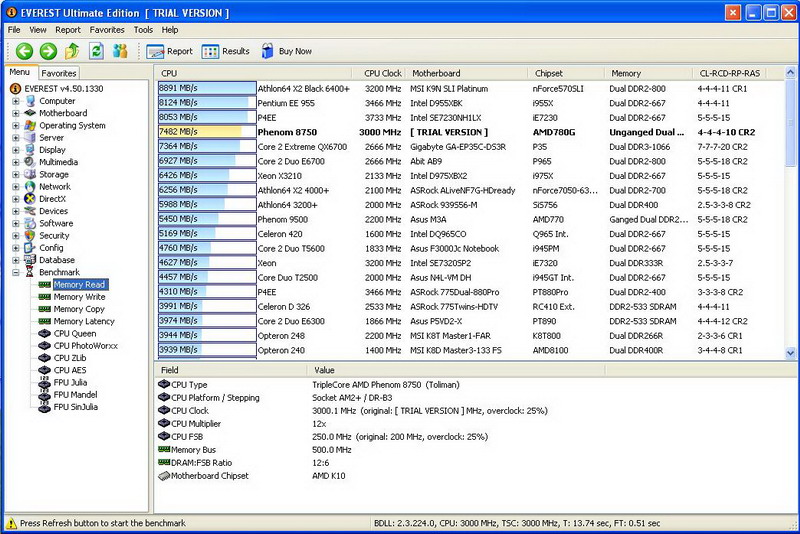This screenshot has width=800, height=534.
Task: Expand the Network tree node
Action: [16, 187]
